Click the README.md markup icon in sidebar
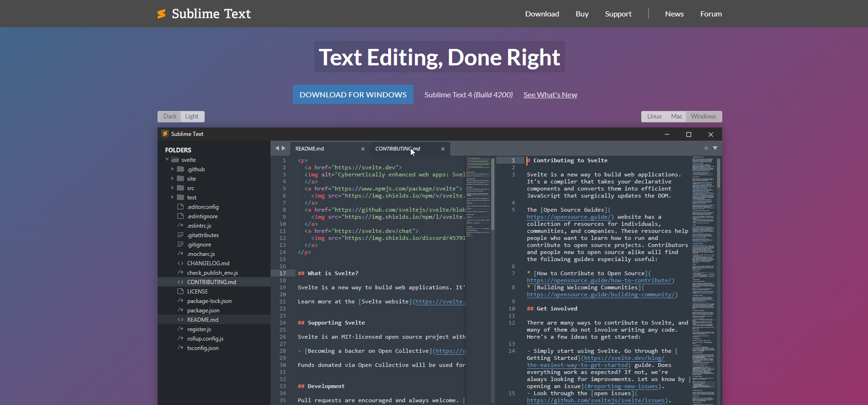This screenshot has height=405, width=868. 180,319
